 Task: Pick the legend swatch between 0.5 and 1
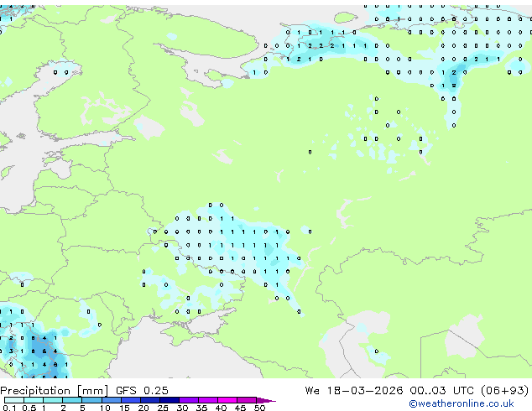34,400
